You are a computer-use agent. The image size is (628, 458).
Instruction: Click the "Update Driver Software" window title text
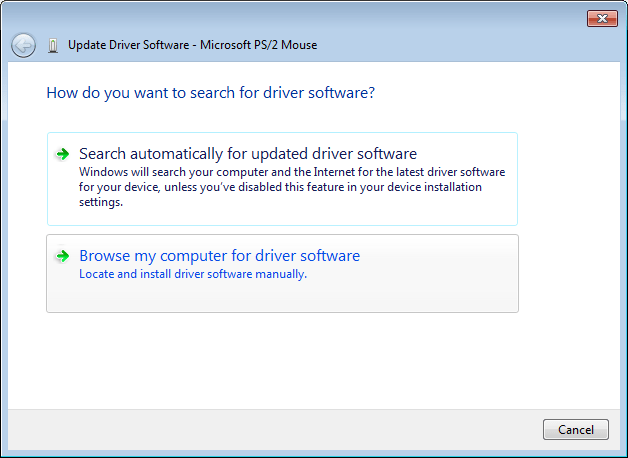point(130,45)
